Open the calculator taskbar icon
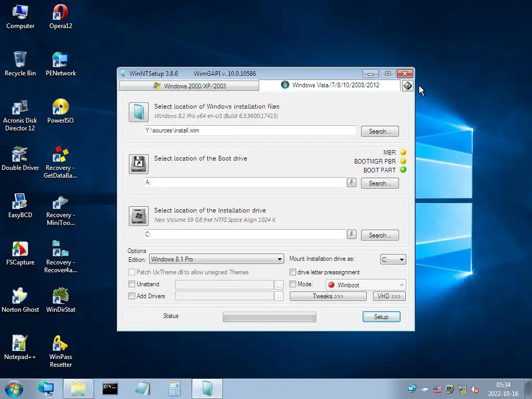 click(x=175, y=389)
